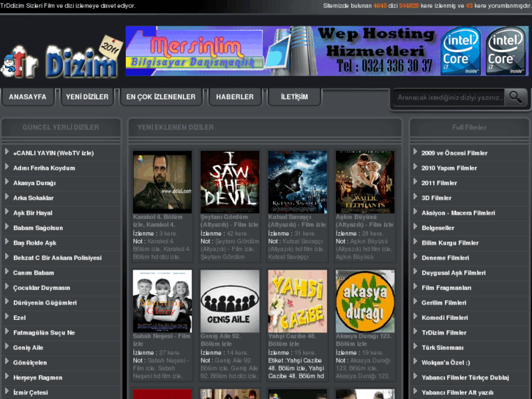
Task: Open the Mersinlim Wep Hosting banner ad
Action: [326, 51]
